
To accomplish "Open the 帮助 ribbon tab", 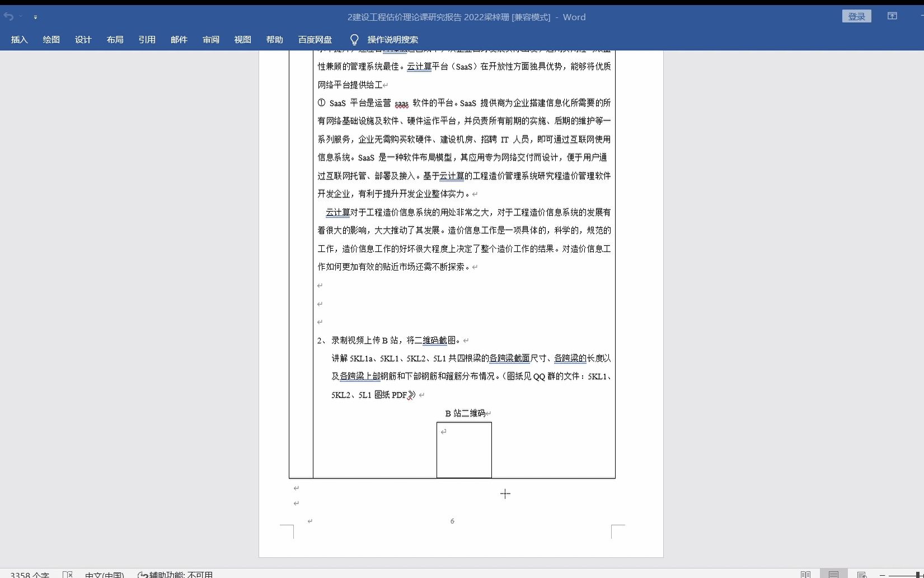I will tap(274, 40).
